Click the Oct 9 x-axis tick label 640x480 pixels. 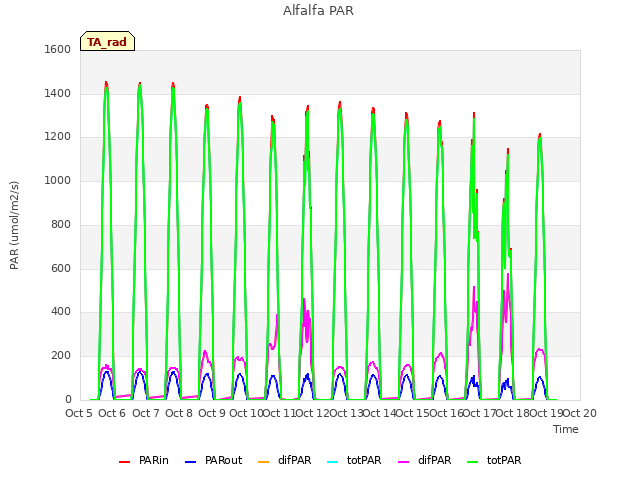[x=212, y=413]
